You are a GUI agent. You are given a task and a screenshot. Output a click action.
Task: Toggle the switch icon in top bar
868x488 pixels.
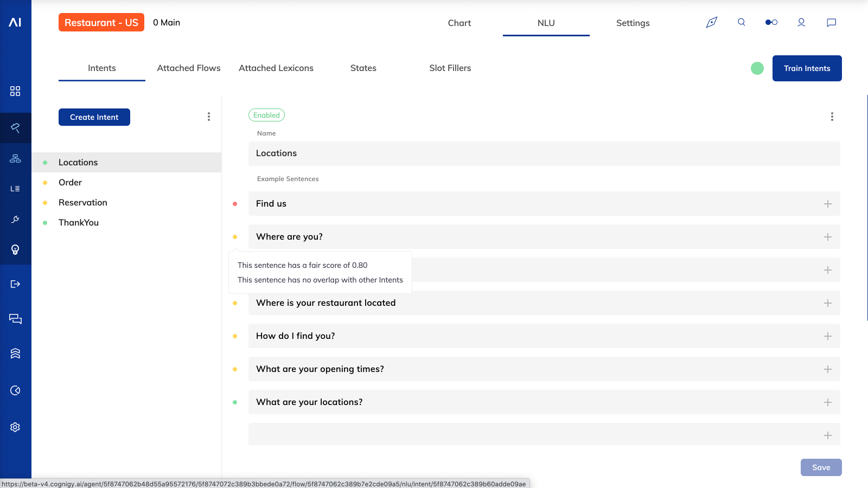pyautogui.click(x=771, y=22)
